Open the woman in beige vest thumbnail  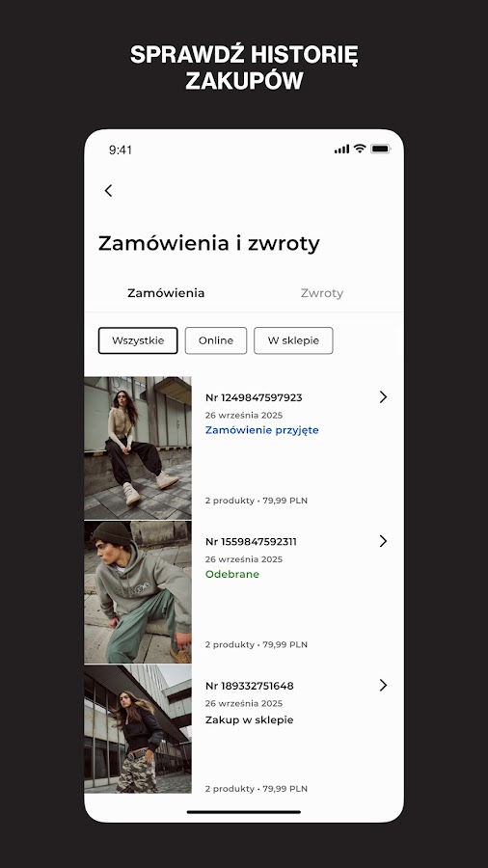[x=138, y=448]
